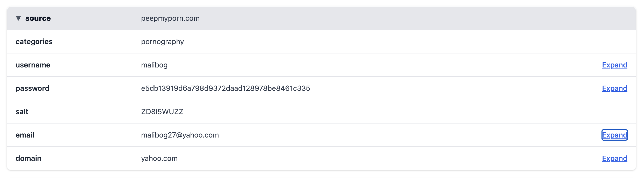Screen dimensions: 644x178
Task: Select the malibog27@yahoo.com email value
Action: (x=180, y=135)
